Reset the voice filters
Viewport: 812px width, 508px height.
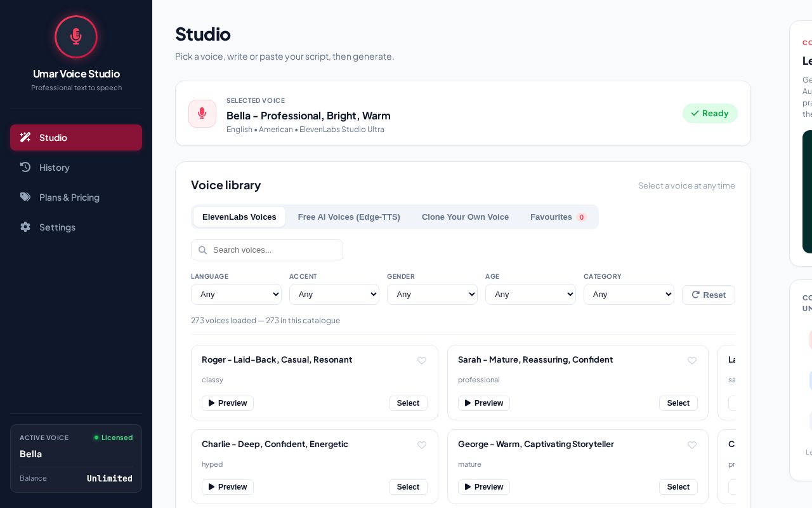[709, 295]
